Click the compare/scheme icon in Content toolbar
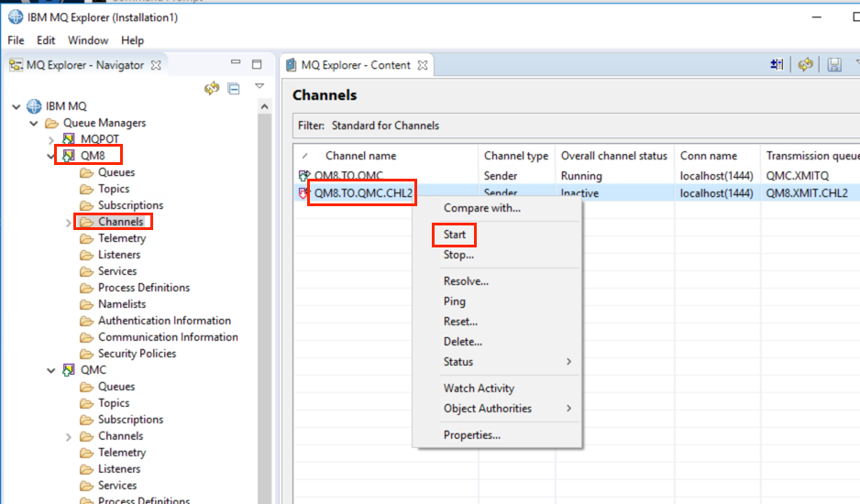Viewport: 860px width, 504px height. point(777,65)
